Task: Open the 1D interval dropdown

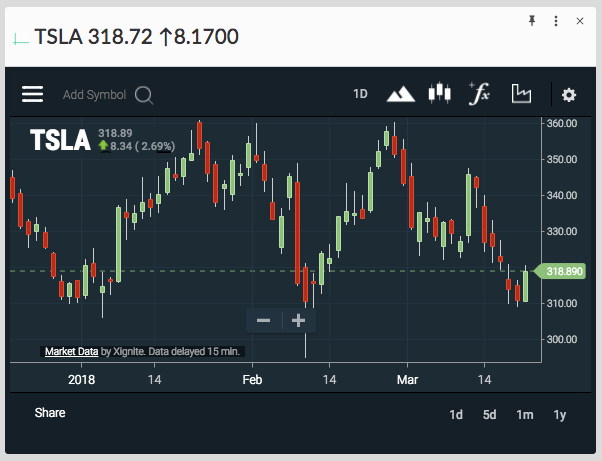Action: coord(361,94)
